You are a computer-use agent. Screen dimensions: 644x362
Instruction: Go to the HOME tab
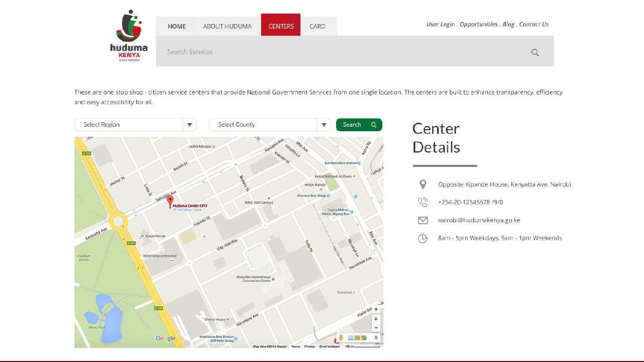coord(177,26)
